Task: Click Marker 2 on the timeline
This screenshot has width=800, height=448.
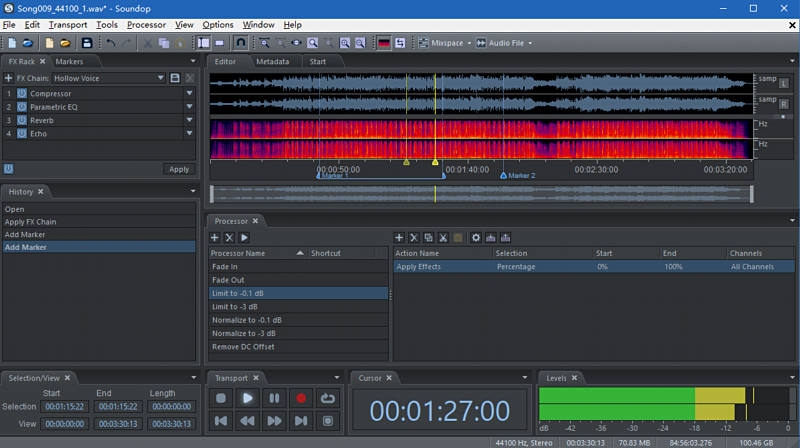Action: 518,176
